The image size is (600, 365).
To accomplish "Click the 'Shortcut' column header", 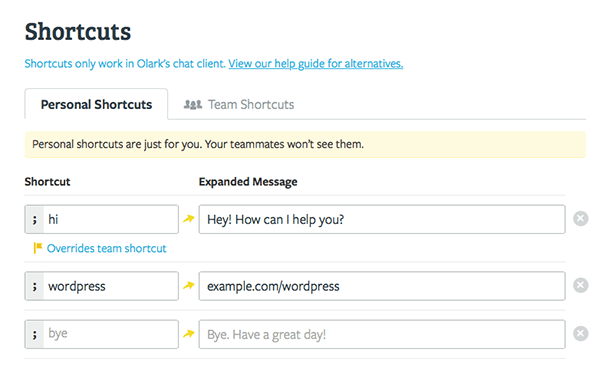I will (x=47, y=181).
